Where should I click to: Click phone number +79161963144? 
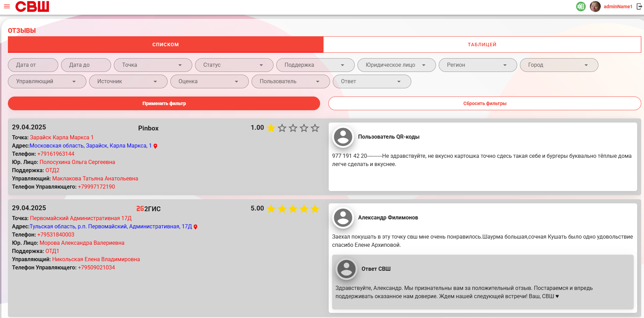click(56, 154)
